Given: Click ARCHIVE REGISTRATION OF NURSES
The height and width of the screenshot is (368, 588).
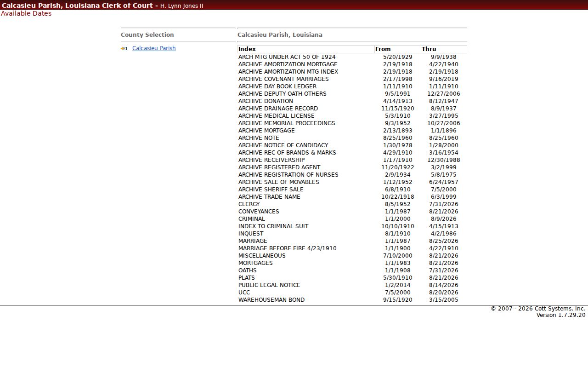Looking at the screenshot, I should pos(288,175).
